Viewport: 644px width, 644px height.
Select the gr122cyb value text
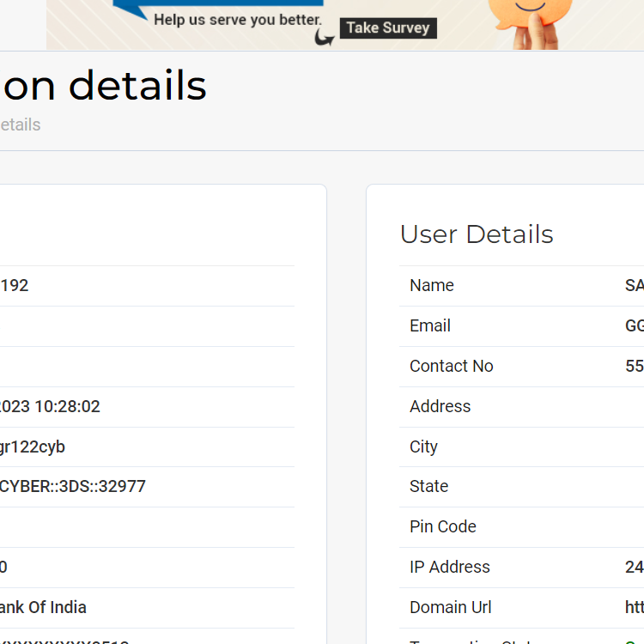coord(33,447)
